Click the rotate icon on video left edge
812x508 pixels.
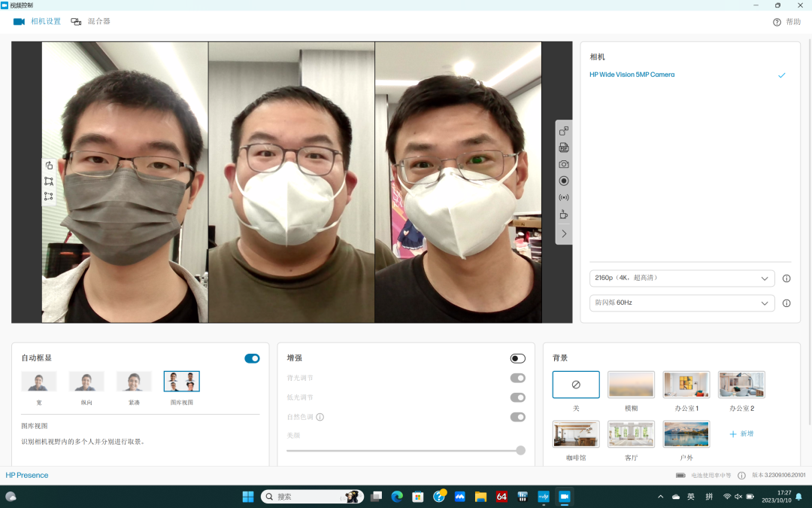49,166
